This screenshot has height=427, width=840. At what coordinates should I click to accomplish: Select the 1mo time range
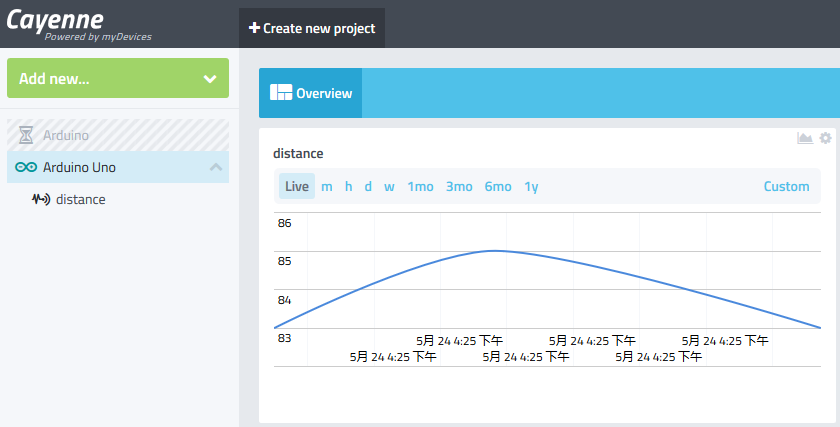pyautogui.click(x=420, y=186)
